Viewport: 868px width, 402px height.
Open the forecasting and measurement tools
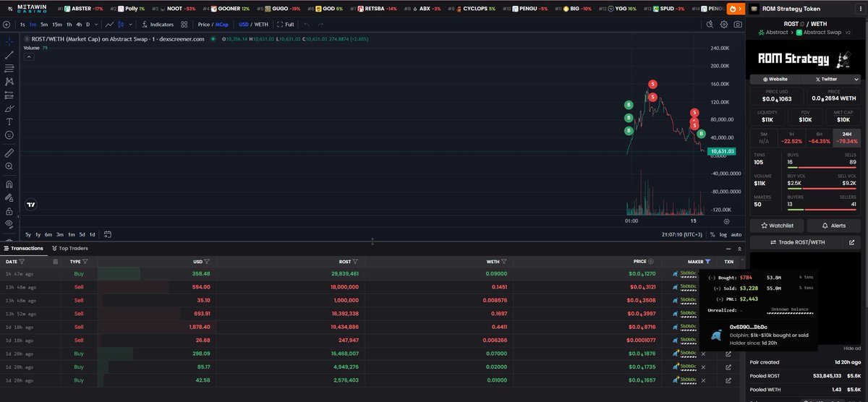click(9, 95)
